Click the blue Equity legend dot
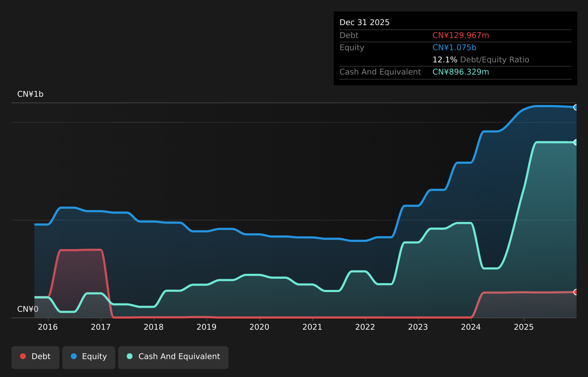 pos(74,356)
